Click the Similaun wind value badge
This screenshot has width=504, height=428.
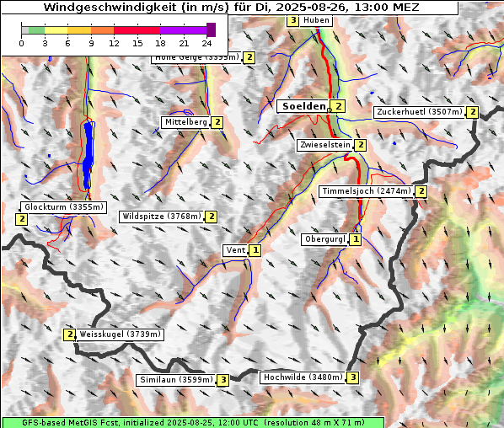[x=223, y=380]
